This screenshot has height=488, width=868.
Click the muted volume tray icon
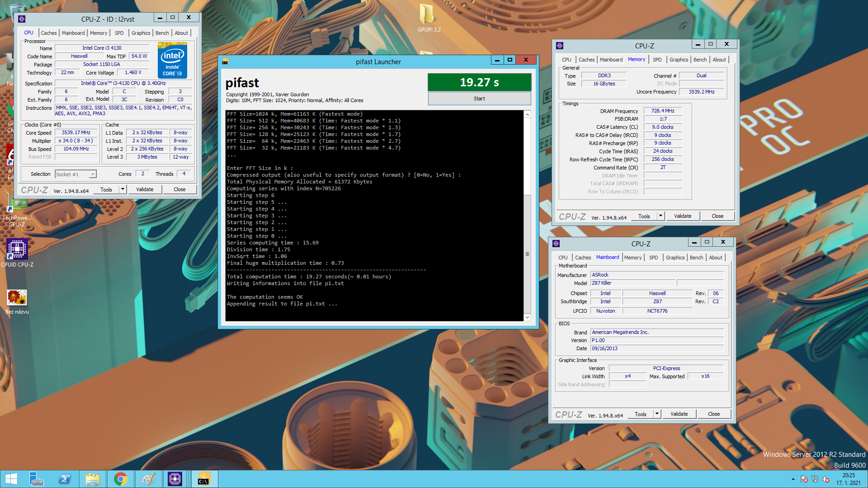(826, 479)
